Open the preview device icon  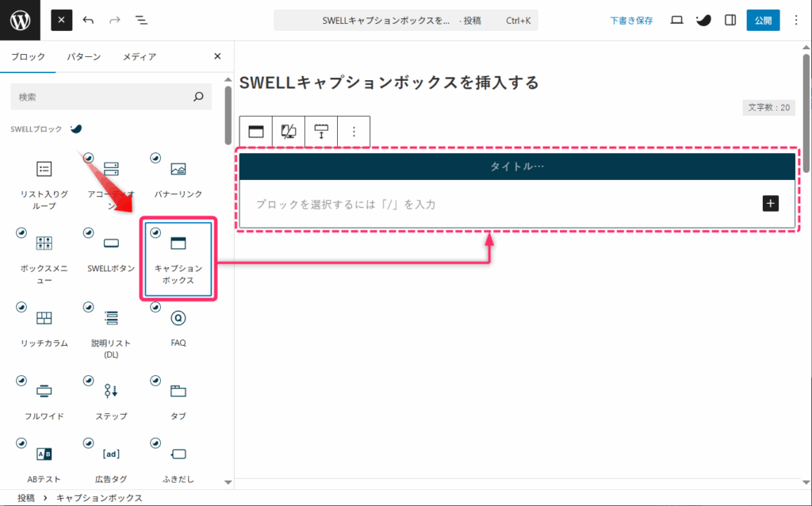pos(676,20)
